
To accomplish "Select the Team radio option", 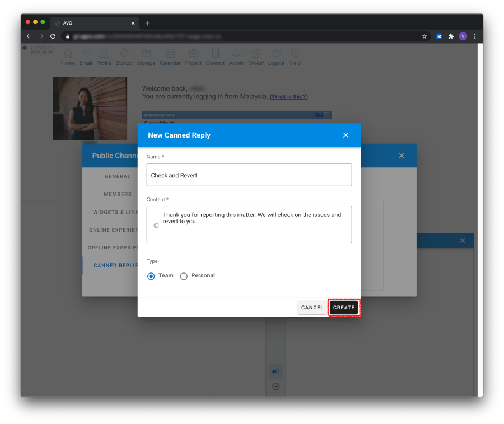I will point(151,276).
